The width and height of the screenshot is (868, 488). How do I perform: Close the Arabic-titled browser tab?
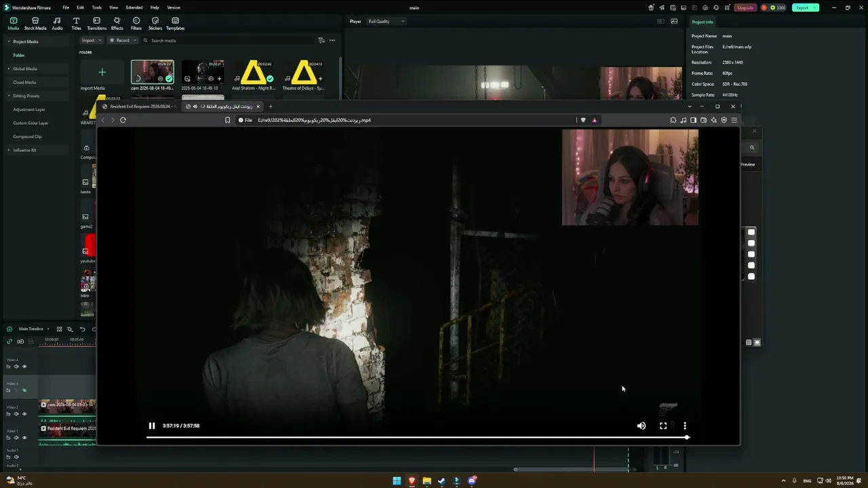click(258, 106)
